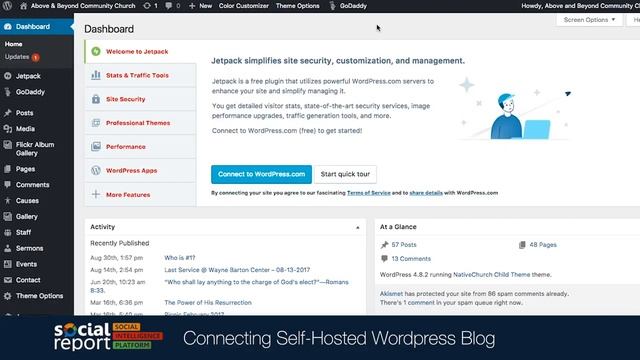Click the plus icon next to New
Screen dimensions: 640x360
(192, 6)
